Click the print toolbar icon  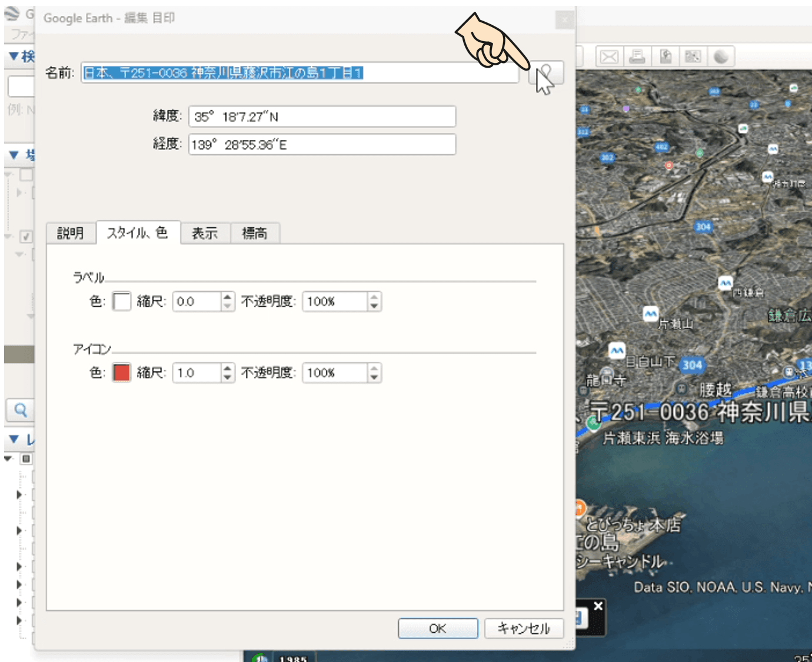tap(637, 57)
